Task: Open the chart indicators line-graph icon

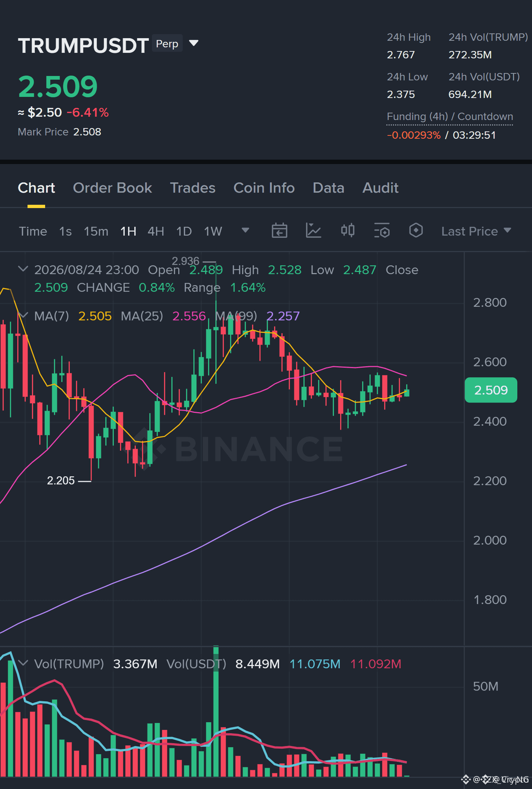Action: point(313,231)
